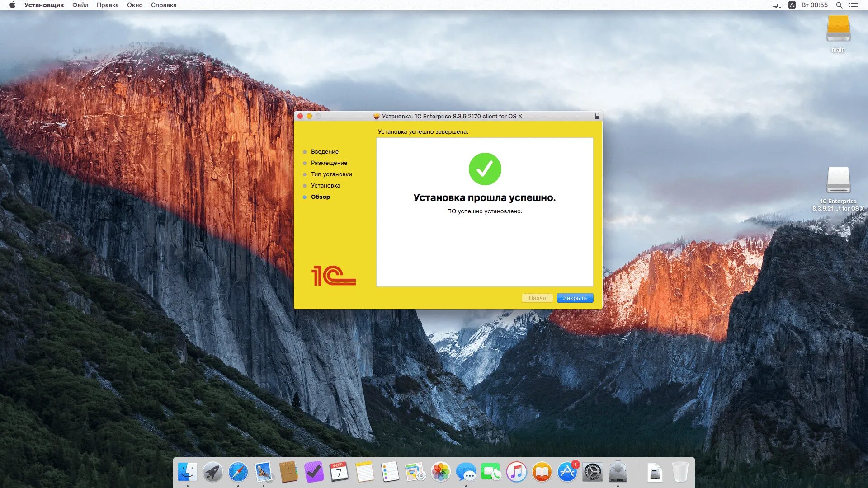Screen dimensions: 868x488
Task: Open the Справка menu
Action: pyautogui.click(x=164, y=5)
